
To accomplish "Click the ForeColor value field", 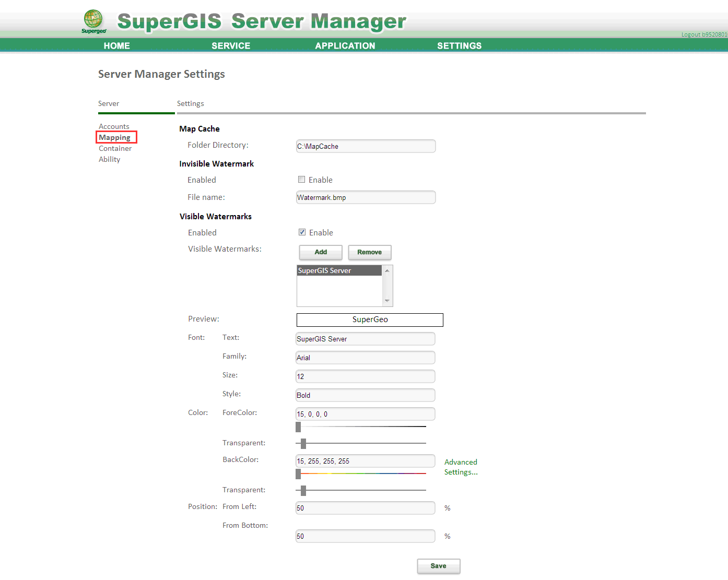I will coord(366,414).
